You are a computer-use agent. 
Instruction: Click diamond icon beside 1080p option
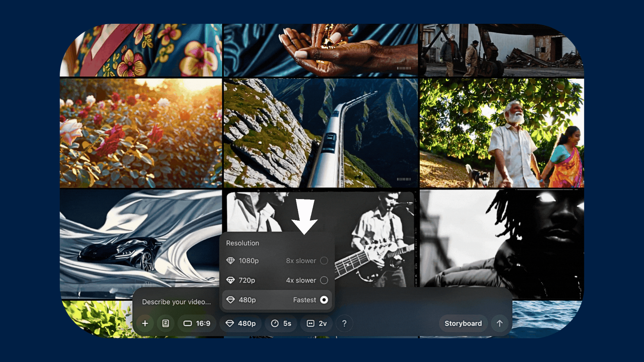coord(230,261)
